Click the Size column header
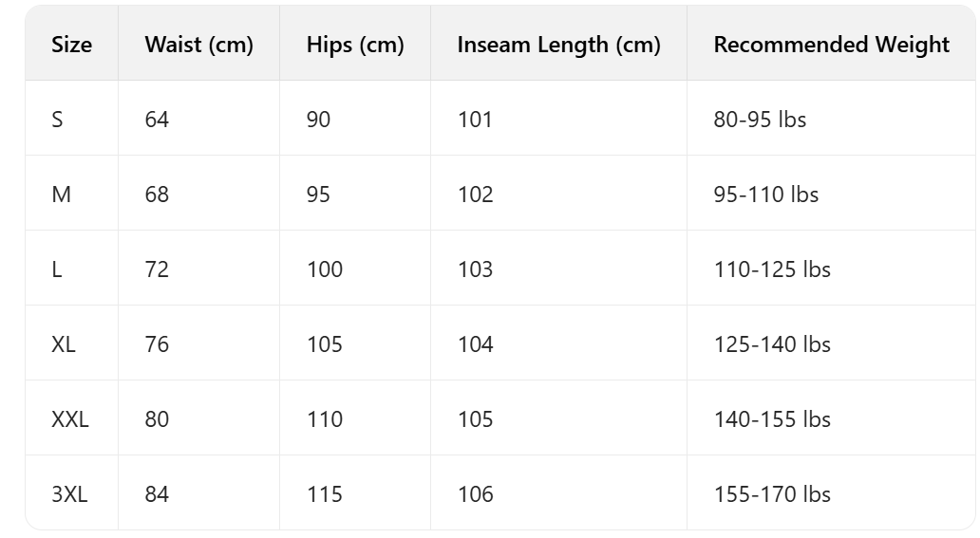980x538 pixels. click(x=72, y=45)
